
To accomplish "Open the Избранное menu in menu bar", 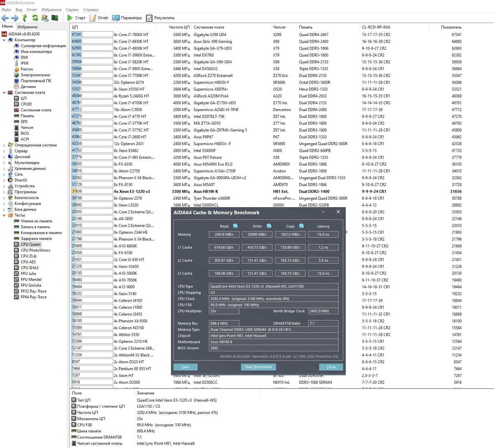I will [x=51, y=10].
